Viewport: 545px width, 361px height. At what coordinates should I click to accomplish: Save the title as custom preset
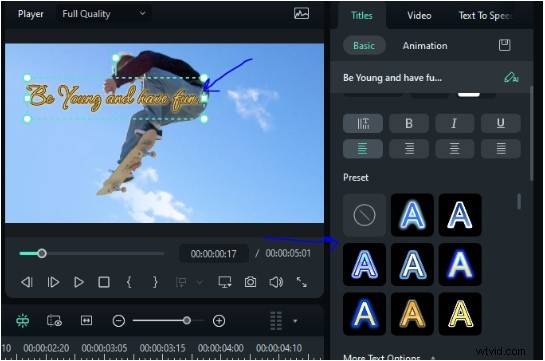(x=504, y=45)
